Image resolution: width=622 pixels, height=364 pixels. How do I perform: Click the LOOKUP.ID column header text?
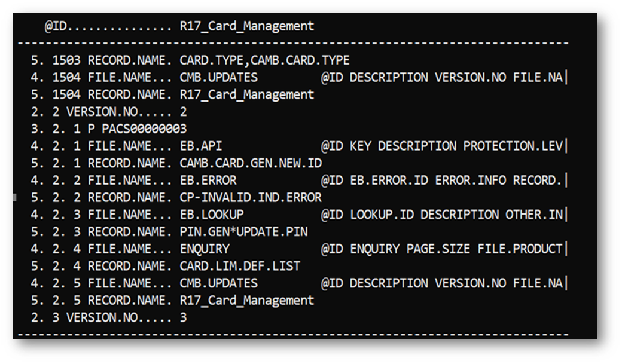382,215
